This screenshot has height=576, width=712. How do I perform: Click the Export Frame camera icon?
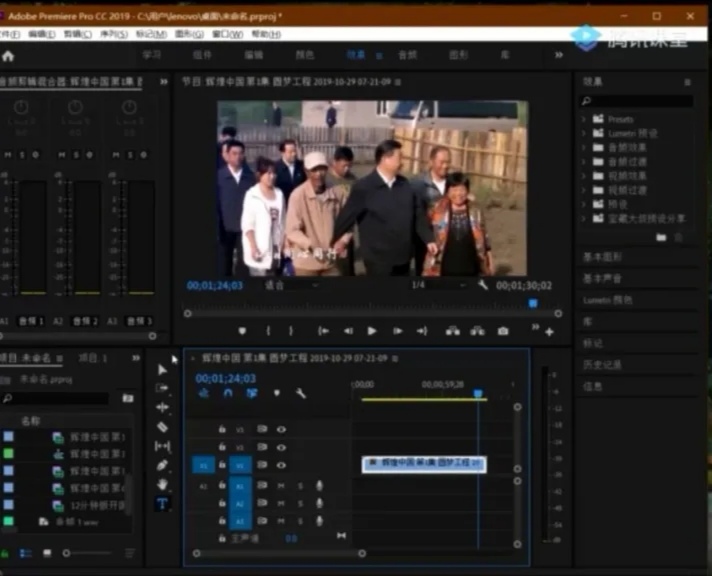pos(503,331)
